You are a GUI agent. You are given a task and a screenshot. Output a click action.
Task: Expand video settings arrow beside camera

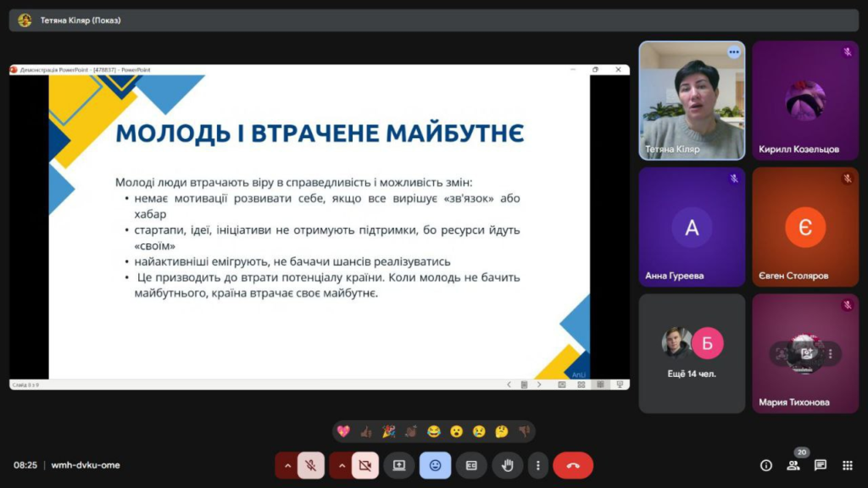pyautogui.click(x=342, y=465)
